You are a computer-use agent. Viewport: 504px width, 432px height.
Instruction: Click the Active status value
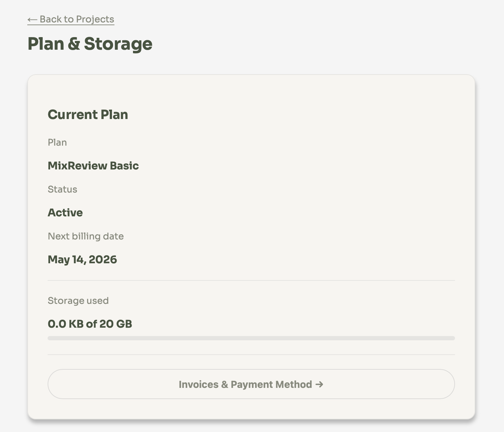(65, 212)
